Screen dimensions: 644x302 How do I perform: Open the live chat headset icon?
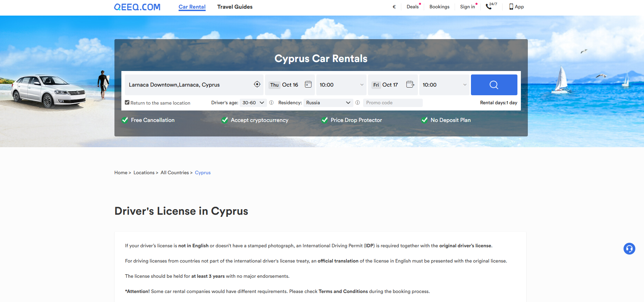[629, 249]
